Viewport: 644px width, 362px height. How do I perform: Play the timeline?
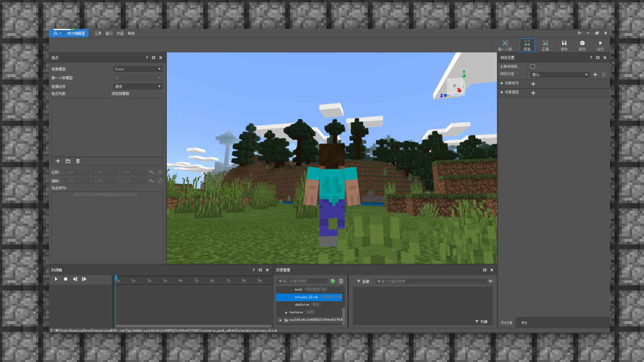(x=56, y=279)
